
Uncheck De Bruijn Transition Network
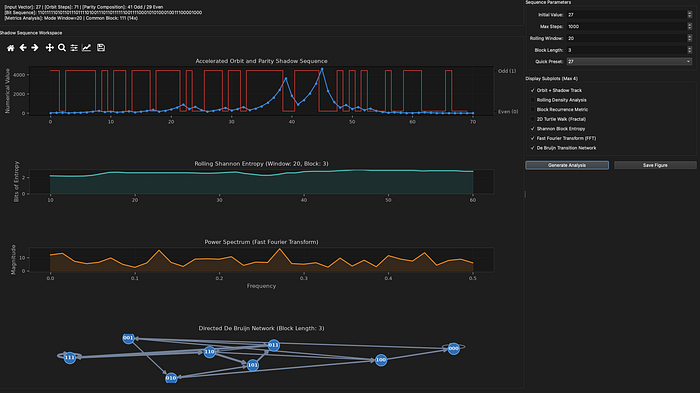pyautogui.click(x=533, y=148)
